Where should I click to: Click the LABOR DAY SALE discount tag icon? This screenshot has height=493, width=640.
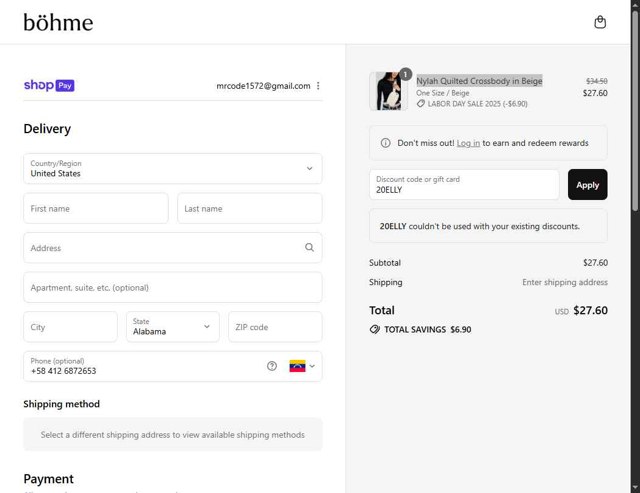pyautogui.click(x=420, y=104)
